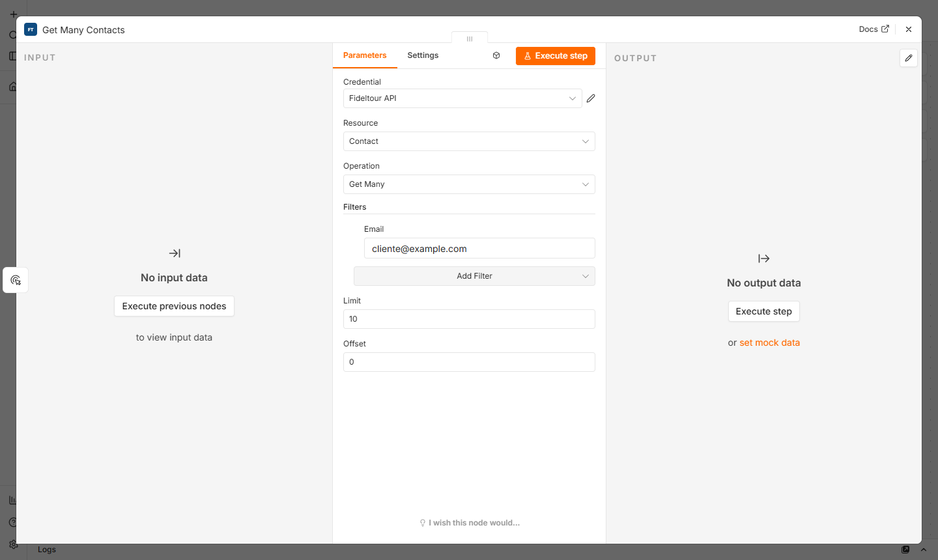Open the Docs external link

pos(874,29)
